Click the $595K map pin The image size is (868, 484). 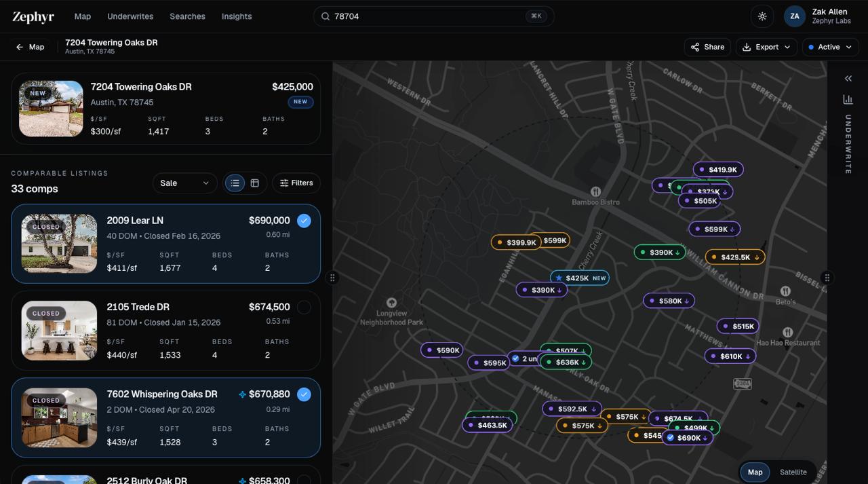coord(489,363)
